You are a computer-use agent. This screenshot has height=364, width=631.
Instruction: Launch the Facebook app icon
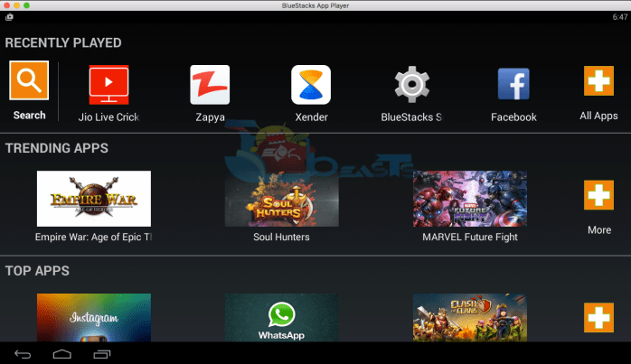click(513, 84)
